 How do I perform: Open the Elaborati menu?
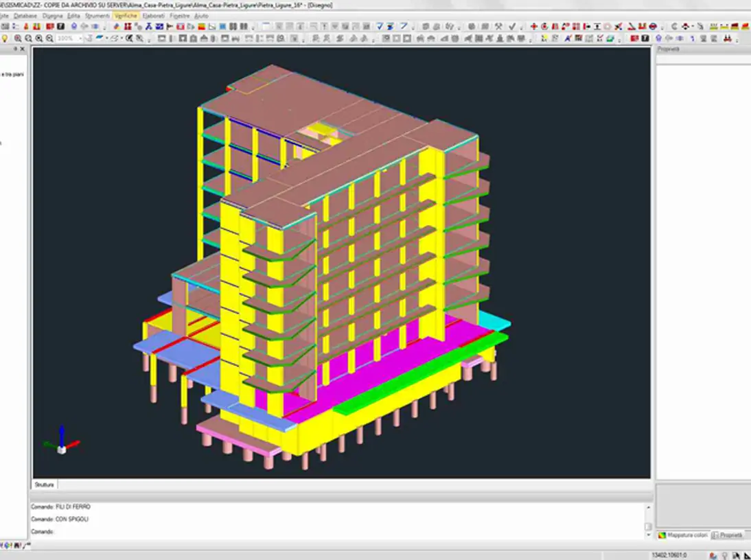pyautogui.click(x=152, y=15)
